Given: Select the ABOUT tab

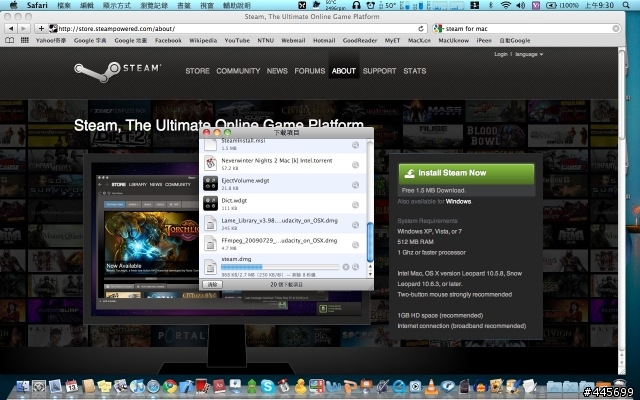Looking at the screenshot, I should pyautogui.click(x=343, y=71).
